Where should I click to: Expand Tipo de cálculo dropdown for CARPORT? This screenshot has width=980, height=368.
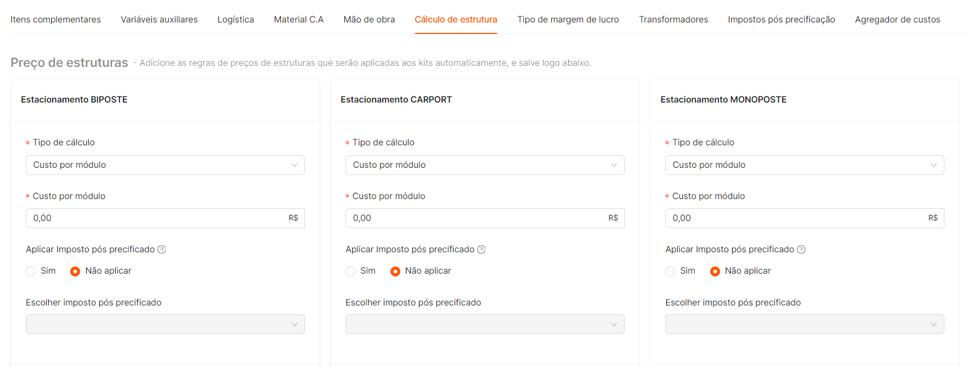485,165
